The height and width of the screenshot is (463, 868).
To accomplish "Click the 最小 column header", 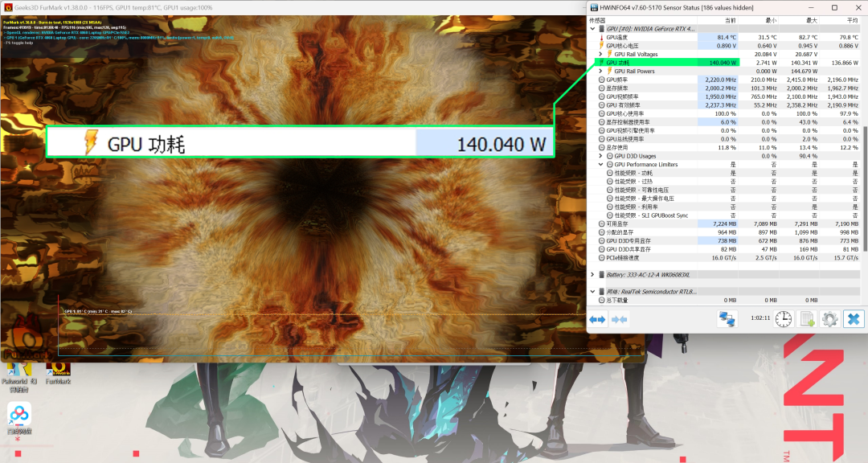I will pyautogui.click(x=771, y=20).
